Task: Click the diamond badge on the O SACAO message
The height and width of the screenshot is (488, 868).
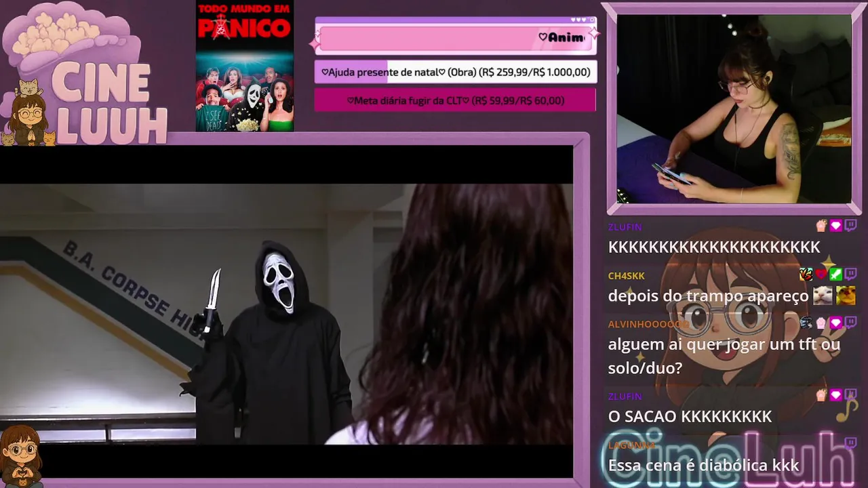Action: (x=835, y=395)
